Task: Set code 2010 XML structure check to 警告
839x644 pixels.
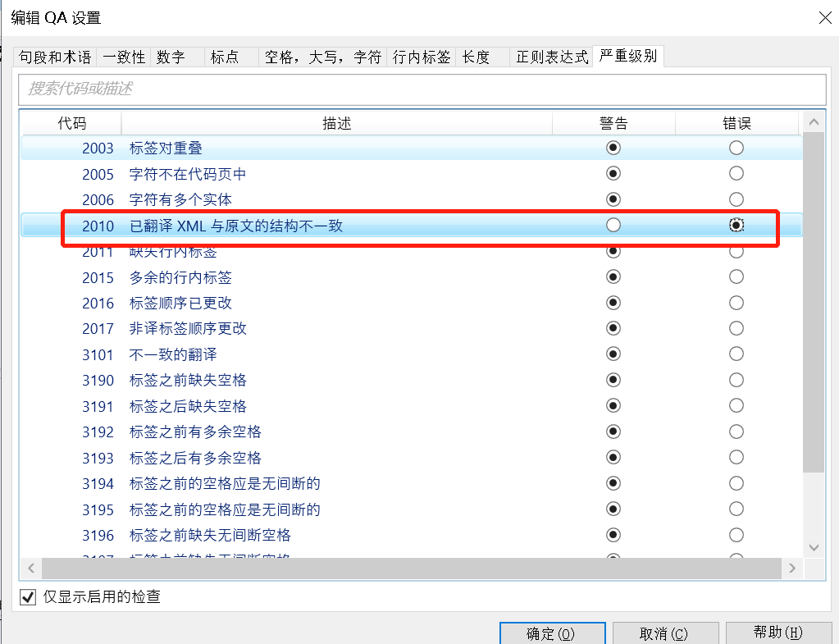Action: click(x=613, y=226)
